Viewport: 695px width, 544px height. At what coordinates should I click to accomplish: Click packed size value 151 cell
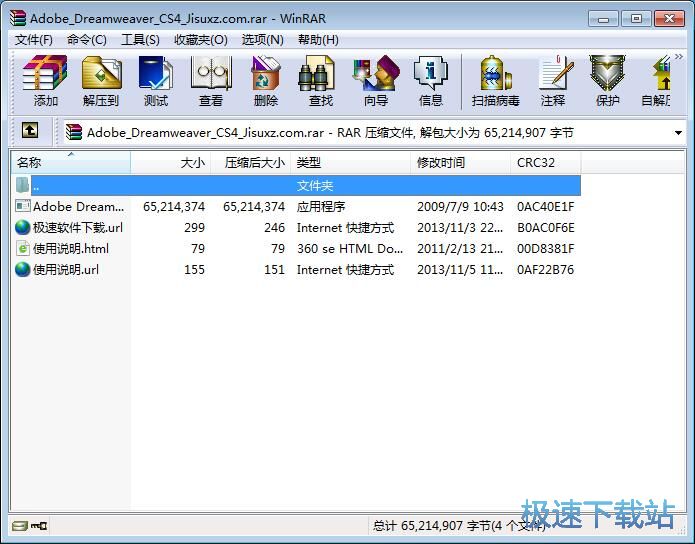tap(274, 270)
